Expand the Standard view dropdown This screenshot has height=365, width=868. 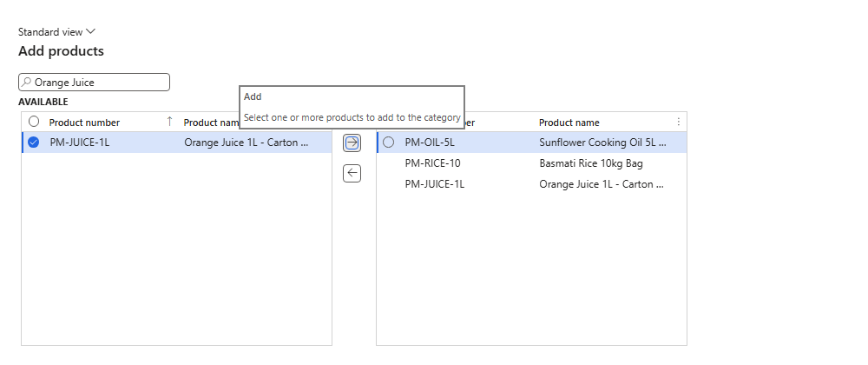coord(56,32)
